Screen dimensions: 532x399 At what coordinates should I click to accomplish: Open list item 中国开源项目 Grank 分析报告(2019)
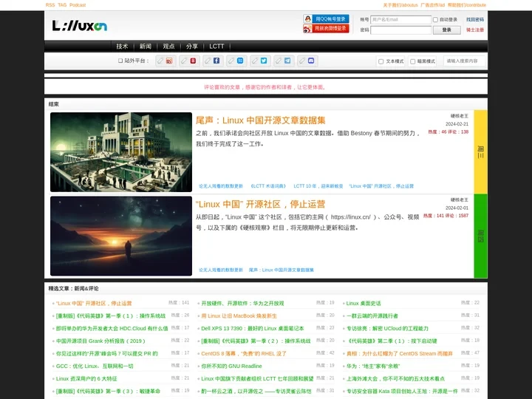tap(100, 341)
